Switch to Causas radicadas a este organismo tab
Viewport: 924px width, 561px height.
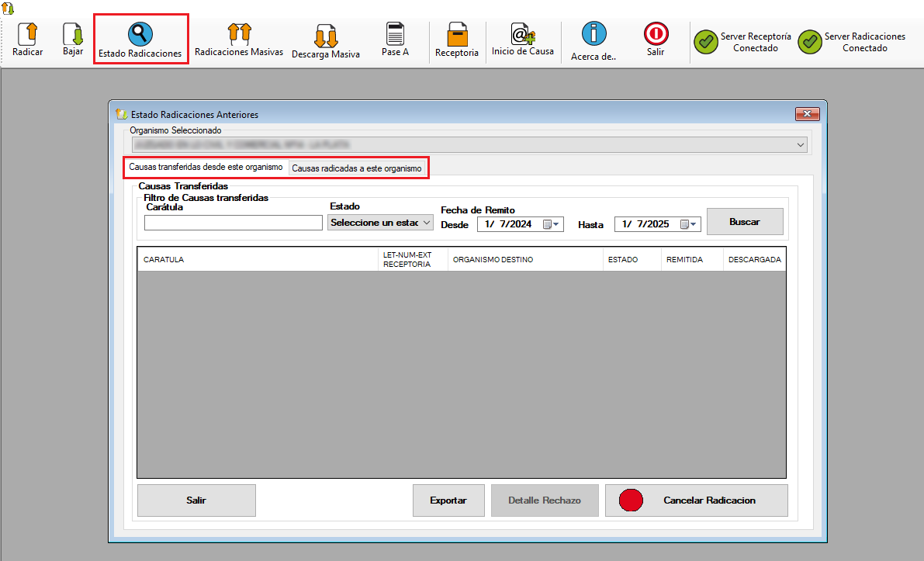tap(357, 168)
